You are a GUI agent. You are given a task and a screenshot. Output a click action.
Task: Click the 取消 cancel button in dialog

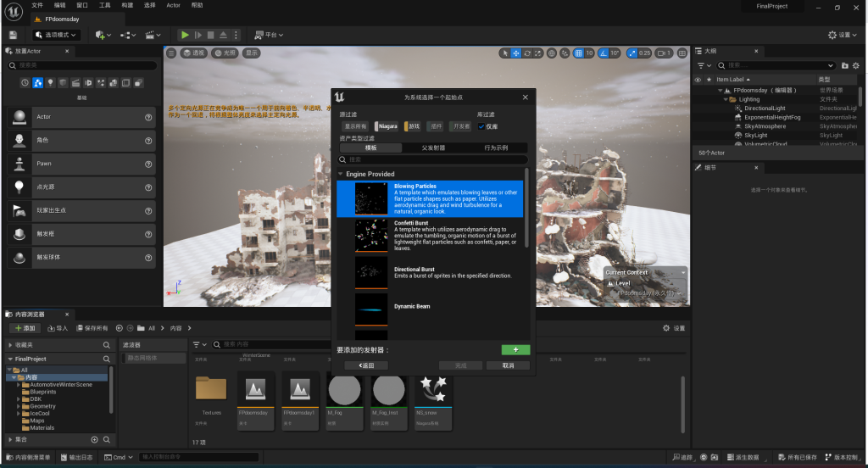[508, 365]
